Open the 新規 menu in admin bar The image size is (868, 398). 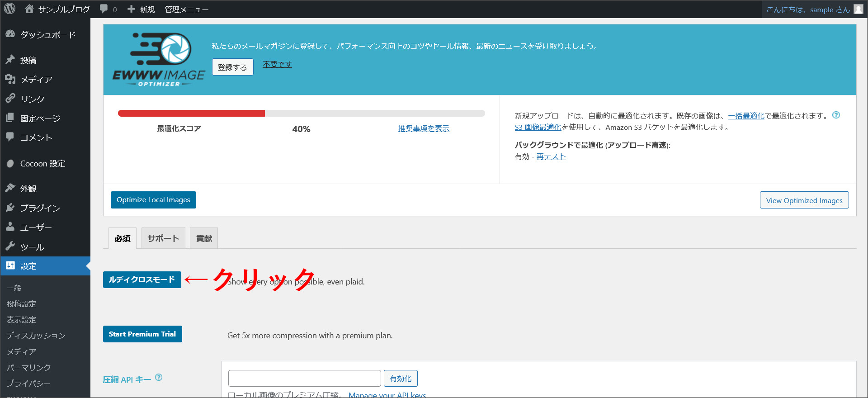click(x=141, y=9)
